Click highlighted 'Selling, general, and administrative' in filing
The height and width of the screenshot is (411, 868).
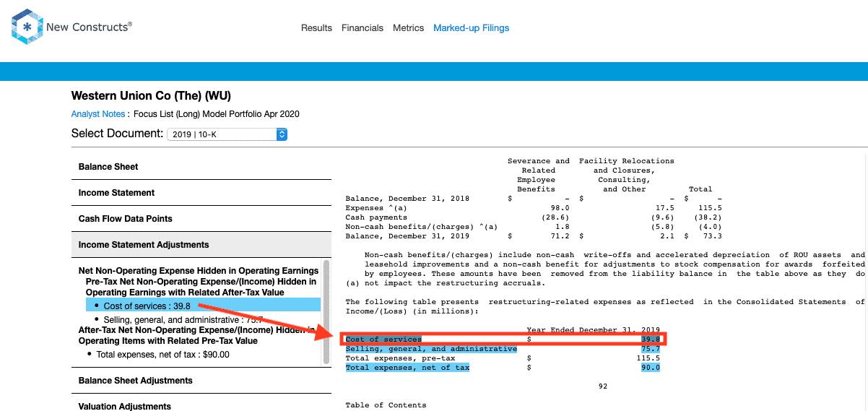point(431,349)
